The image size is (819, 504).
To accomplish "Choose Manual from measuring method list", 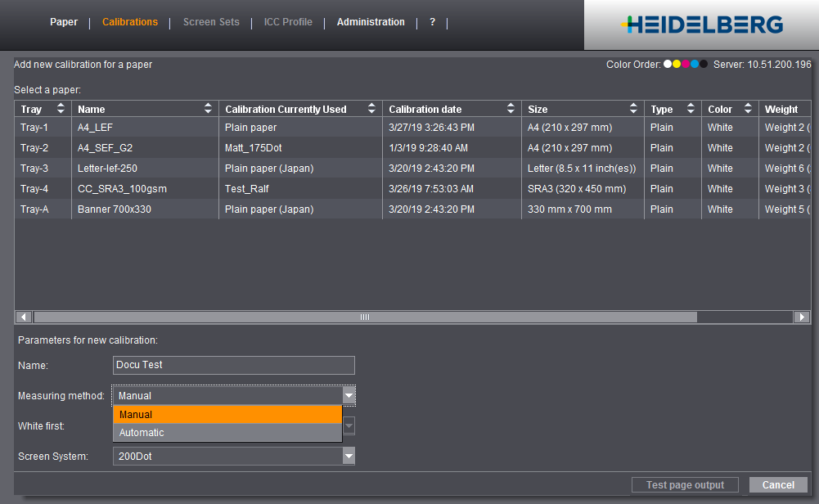I will pyautogui.click(x=227, y=415).
